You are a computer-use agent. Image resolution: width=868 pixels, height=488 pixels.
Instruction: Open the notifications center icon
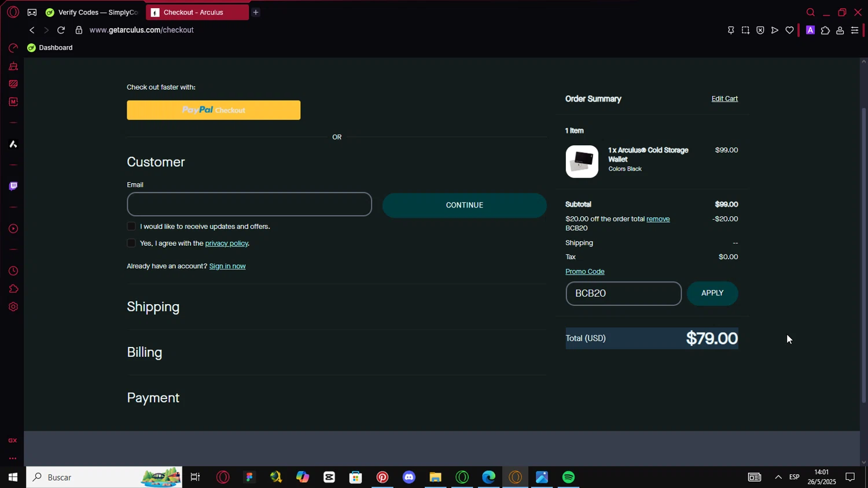pyautogui.click(x=850, y=477)
